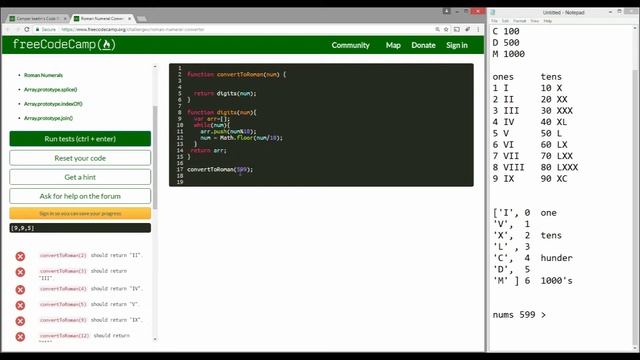Viewport: 640px width, 360px height.
Task: Bookmark this page with the star icon
Action: coord(446,29)
